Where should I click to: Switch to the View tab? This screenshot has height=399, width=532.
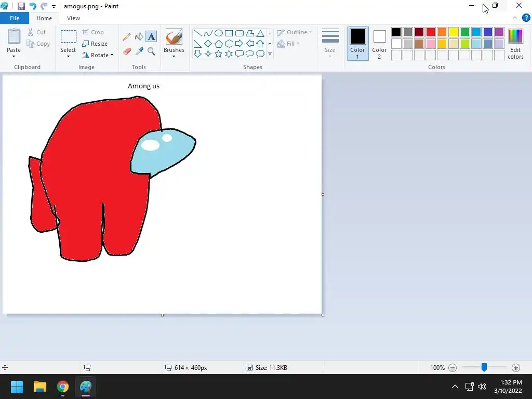click(73, 18)
